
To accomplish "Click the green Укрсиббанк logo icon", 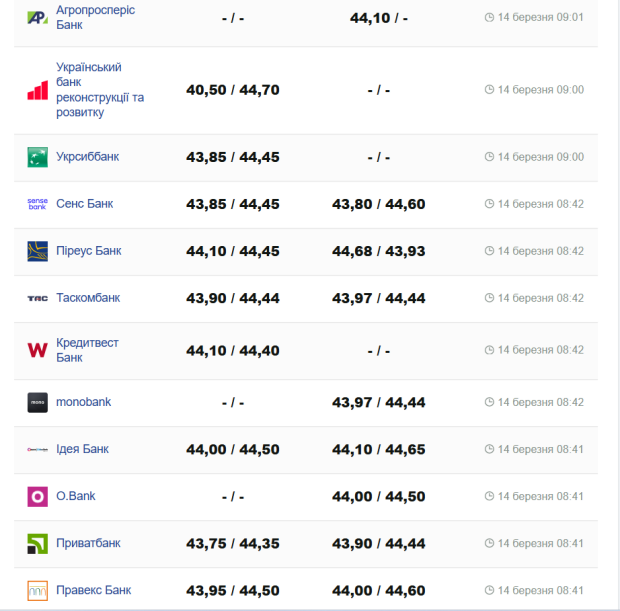I will click(x=37, y=157).
